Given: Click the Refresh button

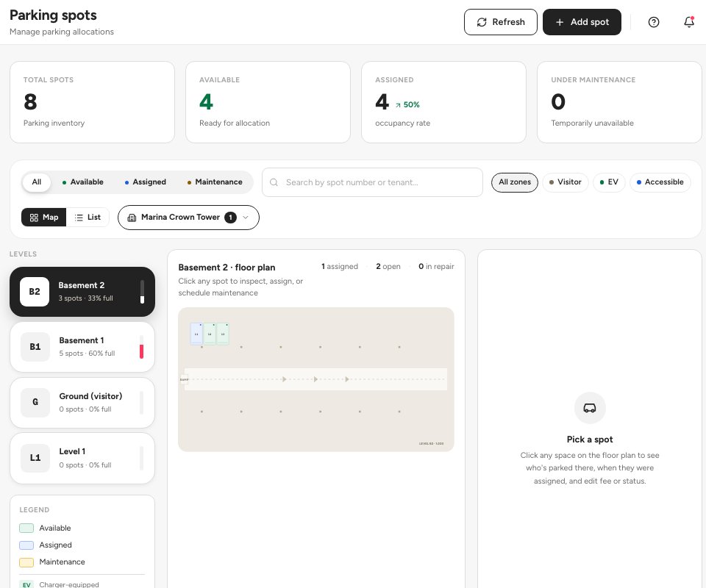Looking at the screenshot, I should pos(500,22).
